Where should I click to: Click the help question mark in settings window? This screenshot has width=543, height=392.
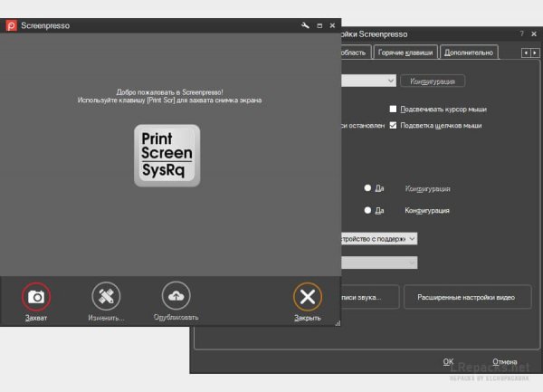[x=521, y=33]
